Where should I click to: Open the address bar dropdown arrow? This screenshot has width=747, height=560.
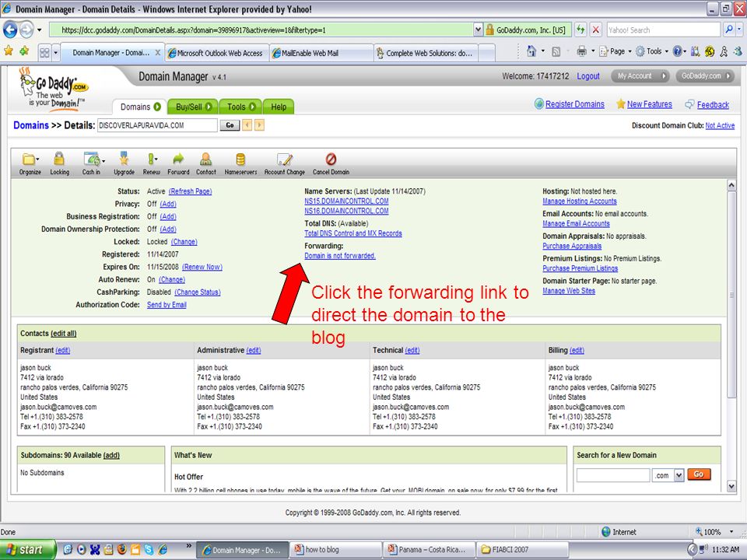(478, 30)
